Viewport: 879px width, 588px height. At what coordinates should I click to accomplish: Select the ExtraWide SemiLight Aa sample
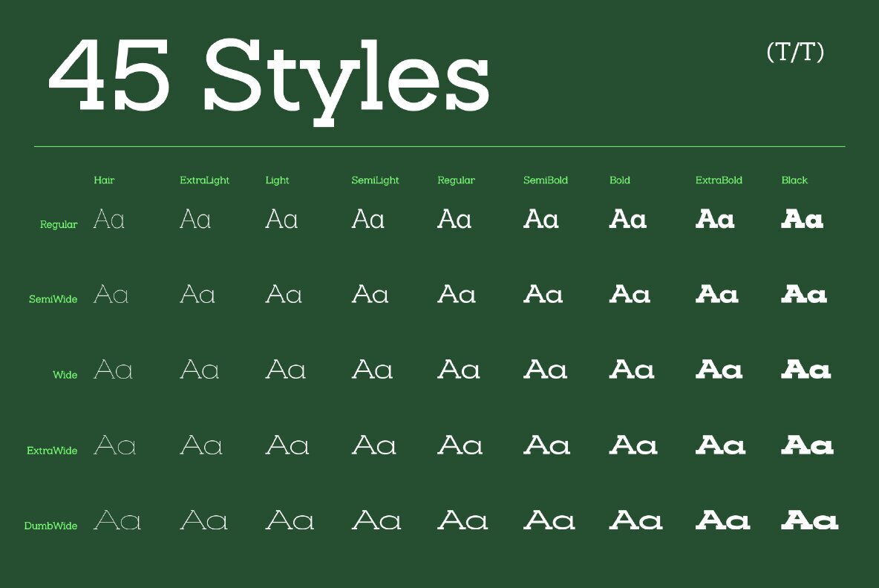(374, 445)
